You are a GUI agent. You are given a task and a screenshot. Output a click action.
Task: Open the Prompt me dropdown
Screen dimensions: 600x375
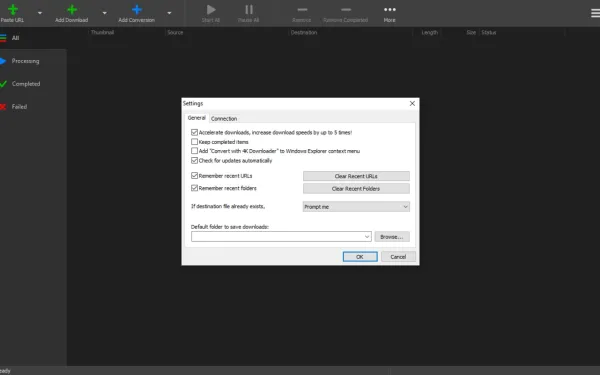click(x=356, y=207)
